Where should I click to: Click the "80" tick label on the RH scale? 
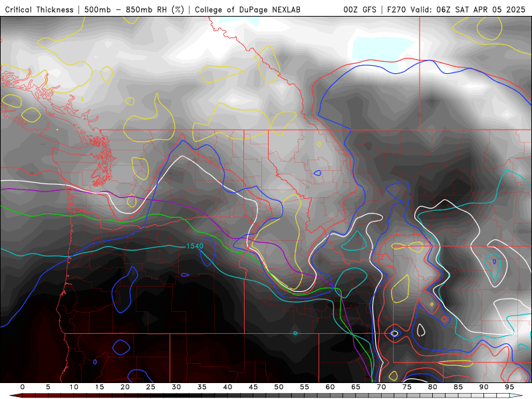pyautogui.click(x=432, y=387)
